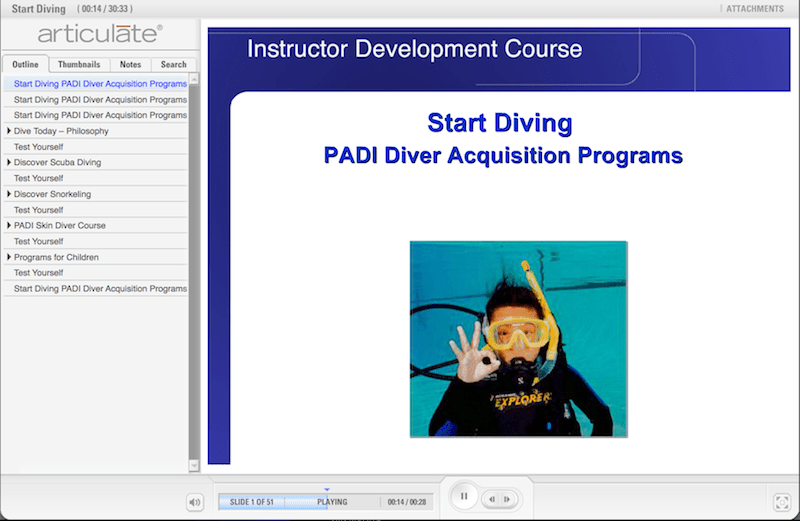Advance to the next slide
The image size is (800, 521).
click(x=507, y=500)
